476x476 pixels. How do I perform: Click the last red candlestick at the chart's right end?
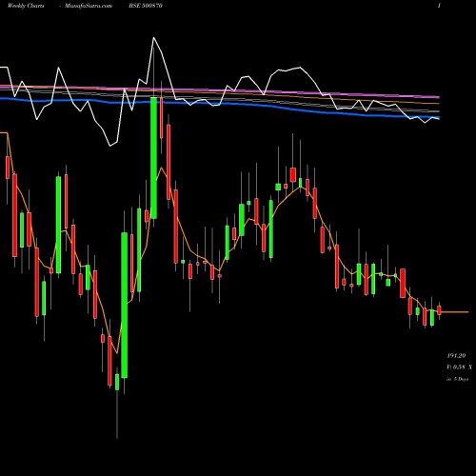(x=440, y=310)
